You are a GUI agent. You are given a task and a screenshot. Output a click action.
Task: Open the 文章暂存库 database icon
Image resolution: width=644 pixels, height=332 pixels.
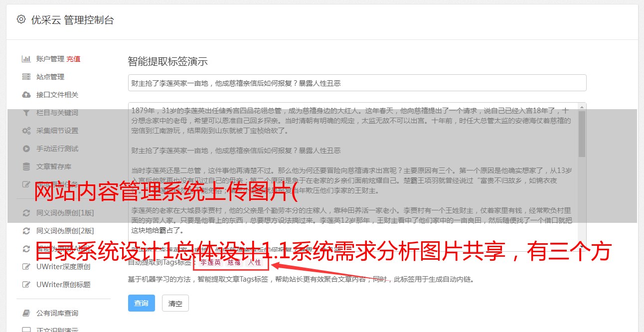click(x=26, y=166)
